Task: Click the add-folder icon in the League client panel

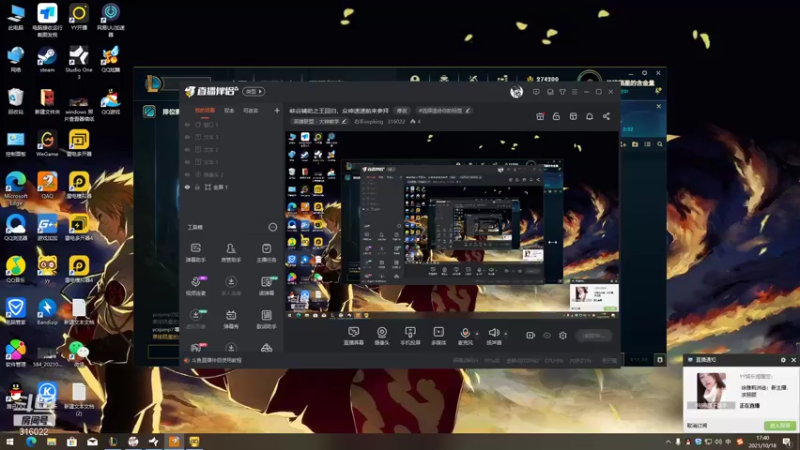Action: coord(635,144)
